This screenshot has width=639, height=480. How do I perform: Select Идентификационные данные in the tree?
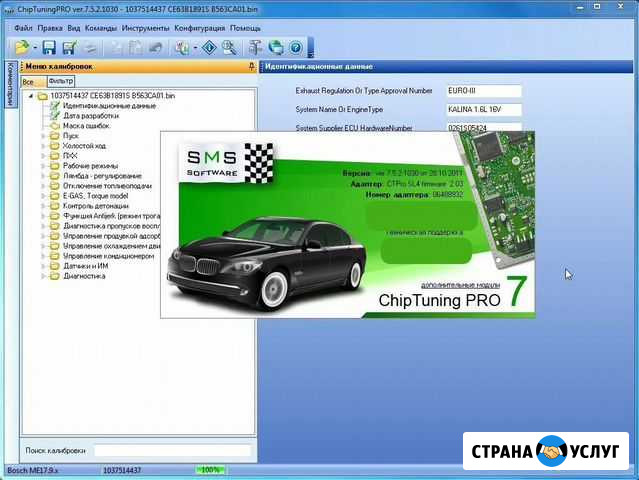pos(109,106)
